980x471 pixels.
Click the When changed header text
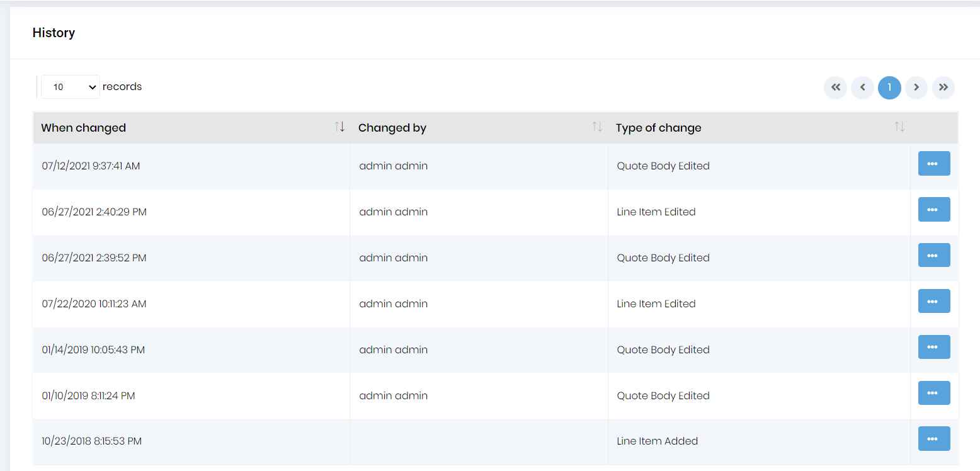tap(84, 128)
